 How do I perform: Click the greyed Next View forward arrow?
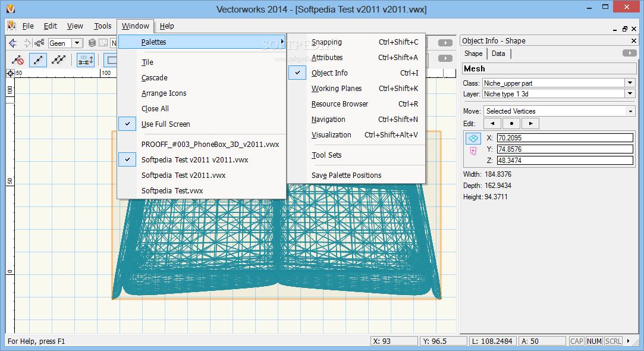click(x=27, y=43)
